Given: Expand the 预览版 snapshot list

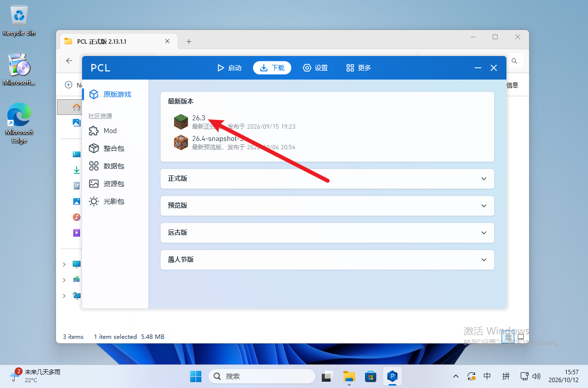Looking at the screenshot, I should click(327, 206).
